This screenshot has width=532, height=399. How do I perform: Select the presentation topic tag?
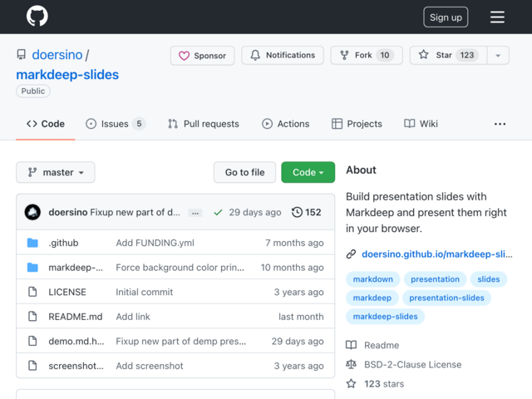[435, 279]
